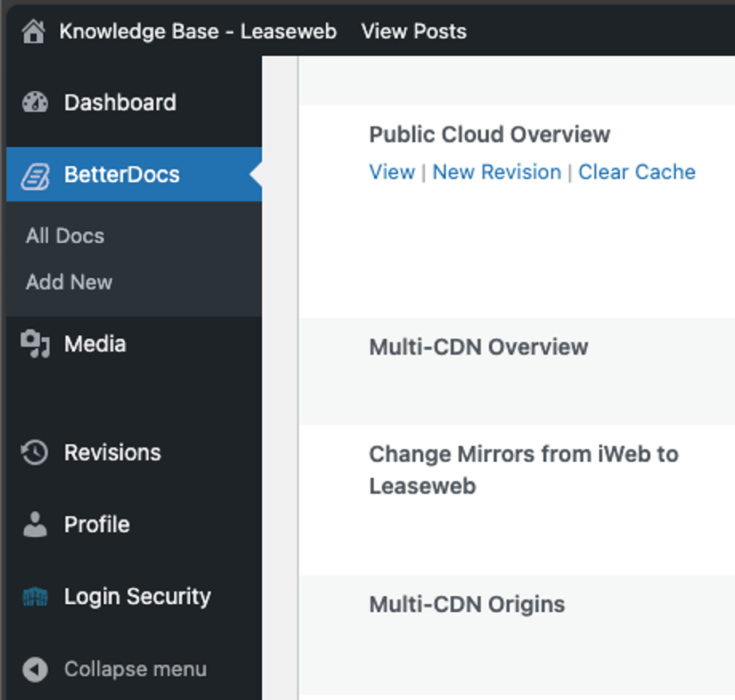
Task: Open View Posts in admin bar
Action: coord(413,32)
